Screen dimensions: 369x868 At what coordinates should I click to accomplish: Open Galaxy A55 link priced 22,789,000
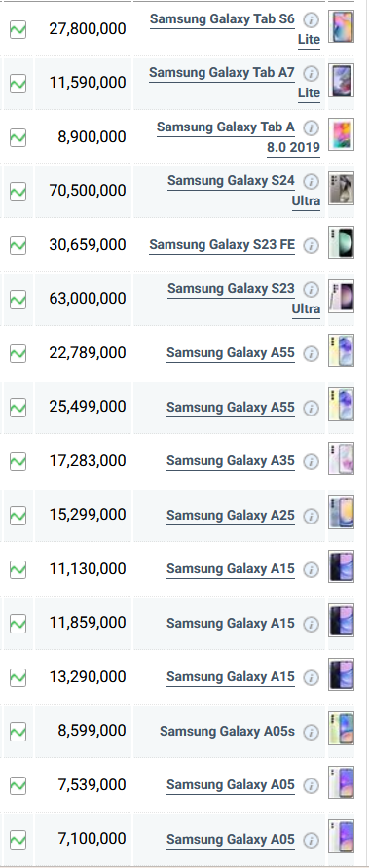click(231, 353)
